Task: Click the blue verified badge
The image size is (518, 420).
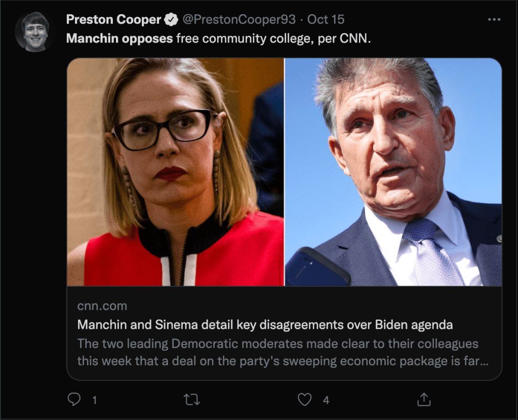Action: [172, 20]
